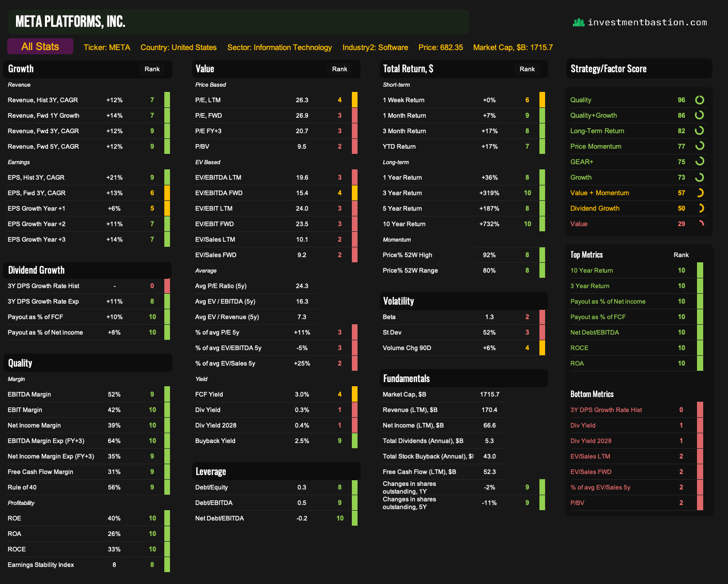
Task: Click the green rank bar for Buyback Yield
Action: [354, 440]
